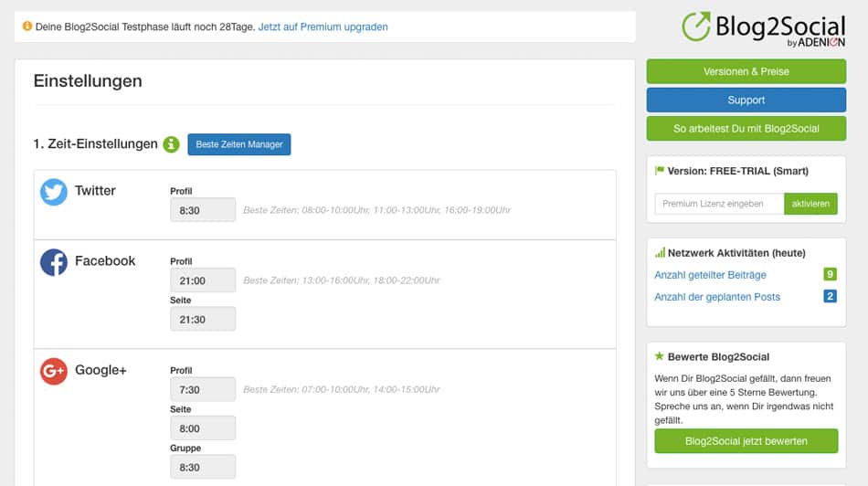Click the orange notice icon in trial banner
This screenshot has height=486, width=868.
[x=27, y=26]
